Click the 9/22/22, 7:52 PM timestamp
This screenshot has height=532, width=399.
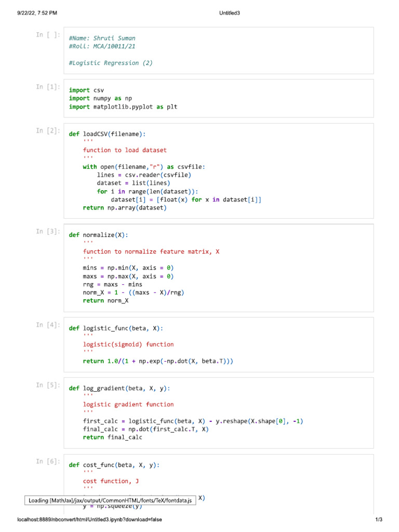36,13
